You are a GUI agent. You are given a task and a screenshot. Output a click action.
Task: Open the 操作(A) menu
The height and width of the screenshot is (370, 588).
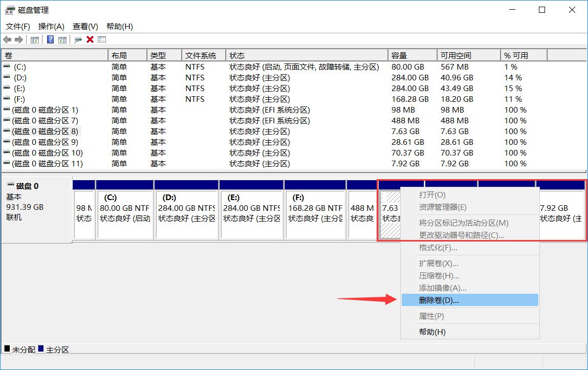[51, 27]
